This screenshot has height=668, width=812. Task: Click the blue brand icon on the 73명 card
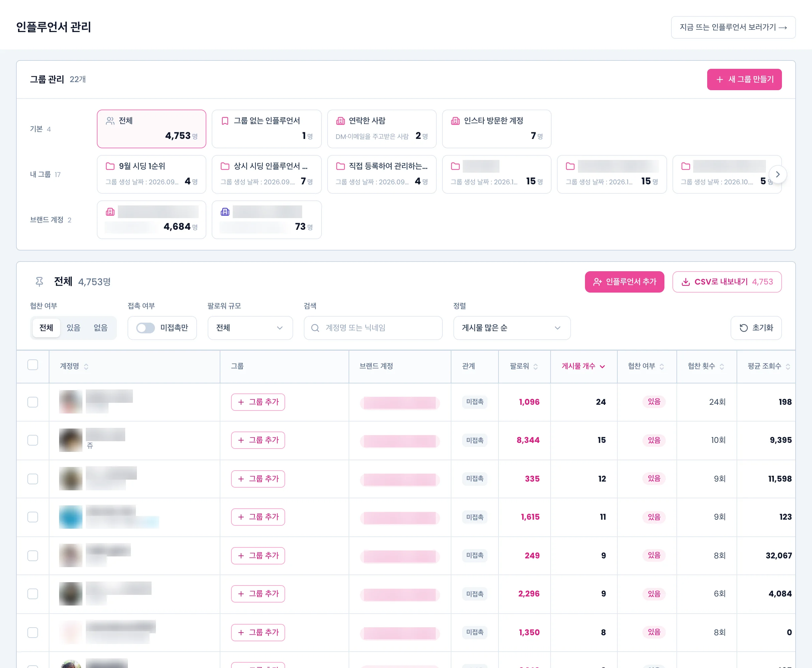pyautogui.click(x=225, y=212)
